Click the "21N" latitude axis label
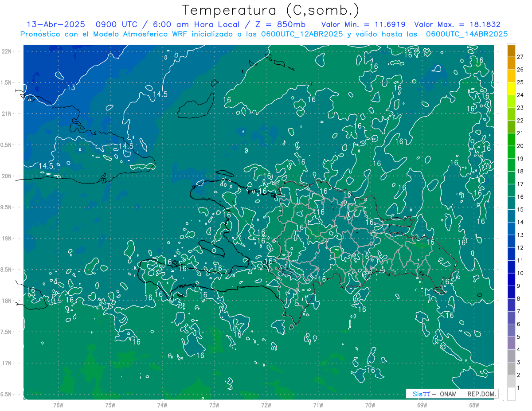 [x=6, y=114]
